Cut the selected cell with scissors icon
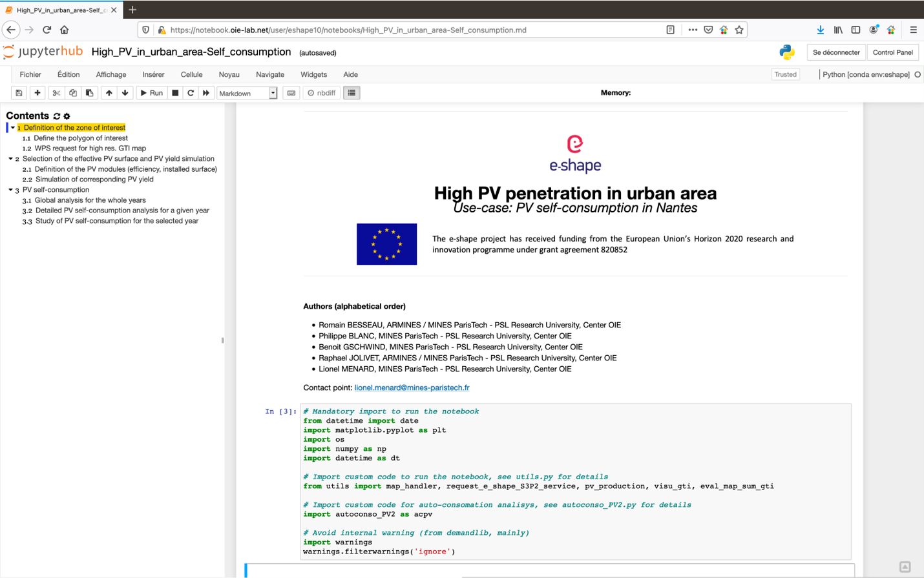The image size is (924, 578). [55, 92]
